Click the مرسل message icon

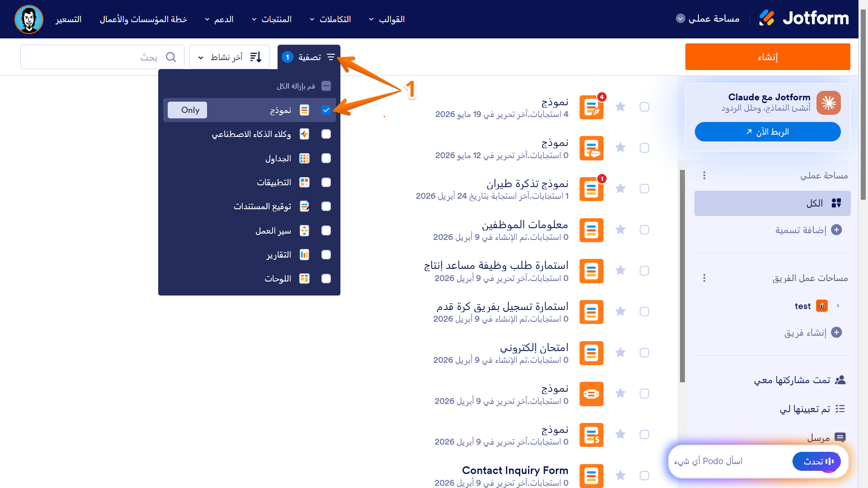pyautogui.click(x=840, y=437)
